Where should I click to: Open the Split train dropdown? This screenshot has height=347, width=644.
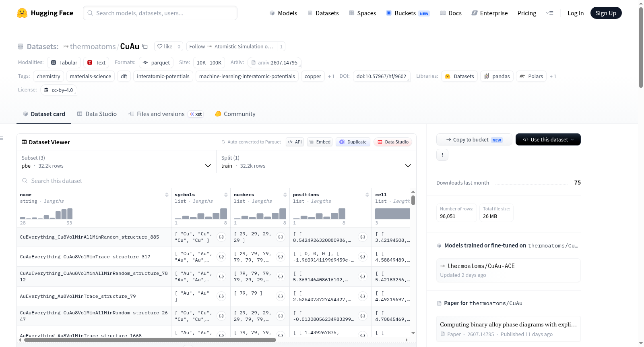[x=316, y=162]
